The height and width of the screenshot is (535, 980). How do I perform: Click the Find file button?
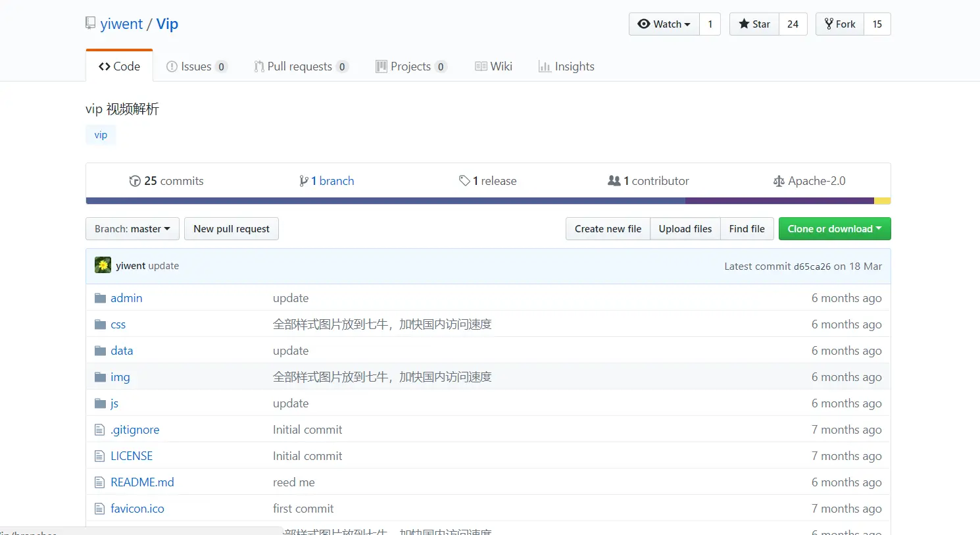tap(747, 229)
